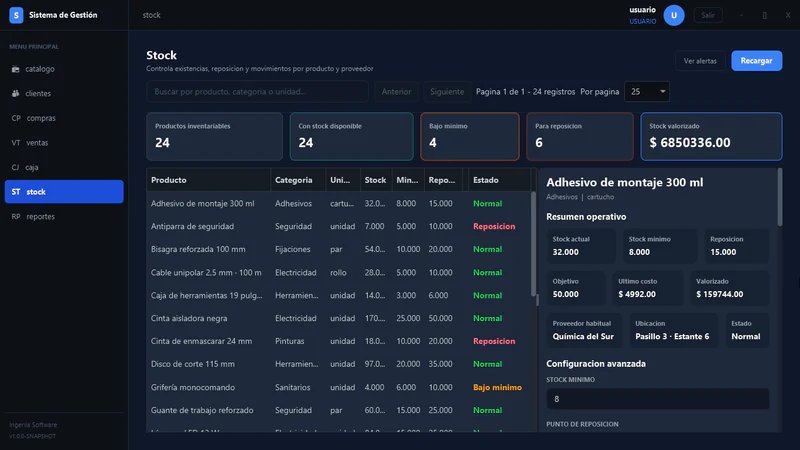Open reportes menu item

tap(64, 216)
